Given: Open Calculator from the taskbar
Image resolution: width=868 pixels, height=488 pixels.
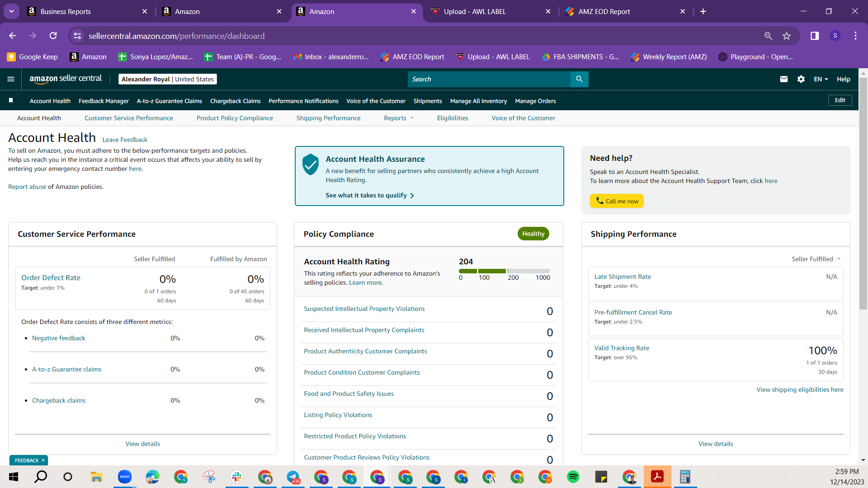Looking at the screenshot, I should pyautogui.click(x=685, y=477).
